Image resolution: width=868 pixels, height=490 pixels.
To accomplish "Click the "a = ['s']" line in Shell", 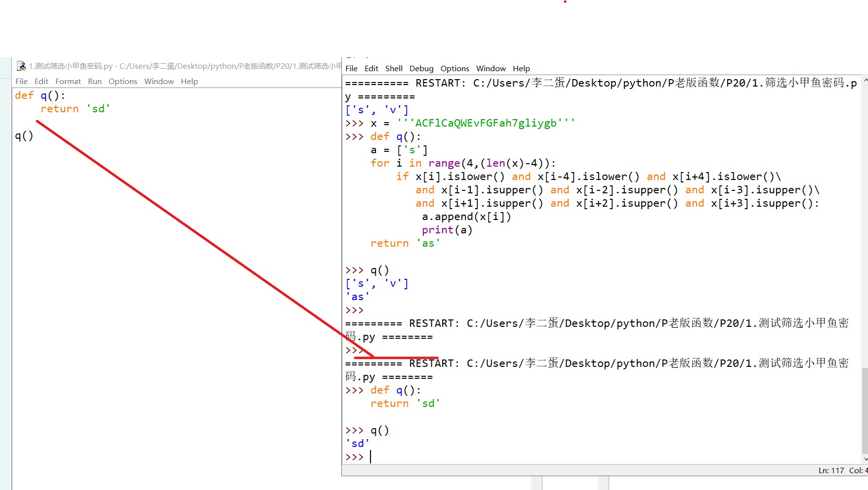I will tap(399, 150).
